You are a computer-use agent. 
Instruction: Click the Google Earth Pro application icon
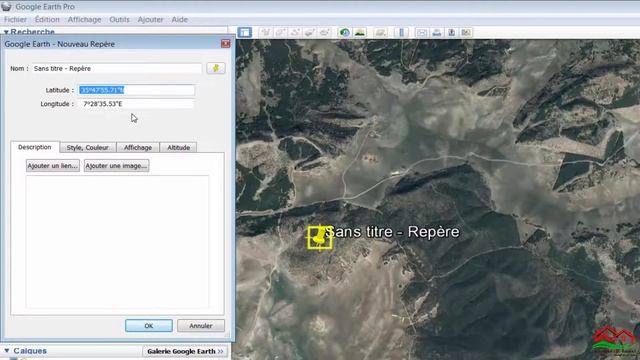tap(6, 7)
